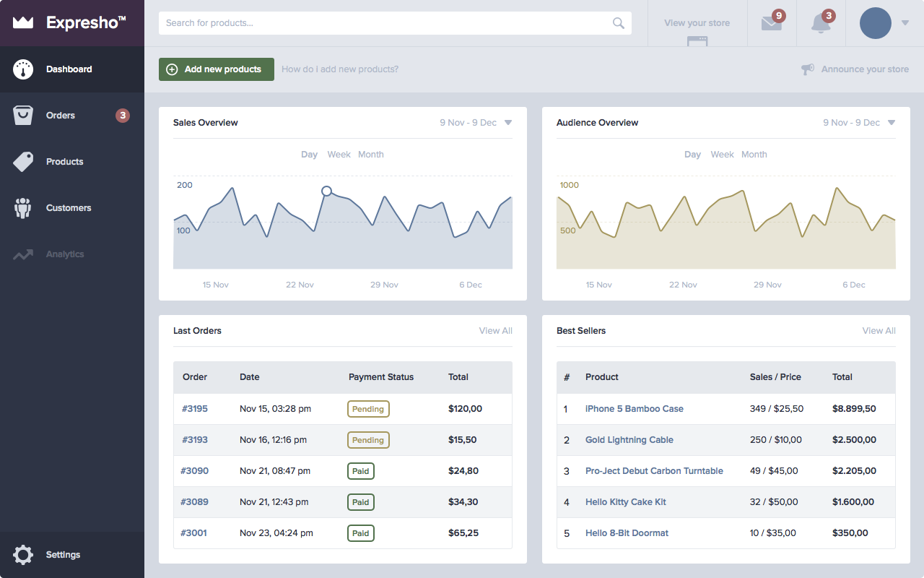Select Week tab in Sales Overview

[339, 155]
